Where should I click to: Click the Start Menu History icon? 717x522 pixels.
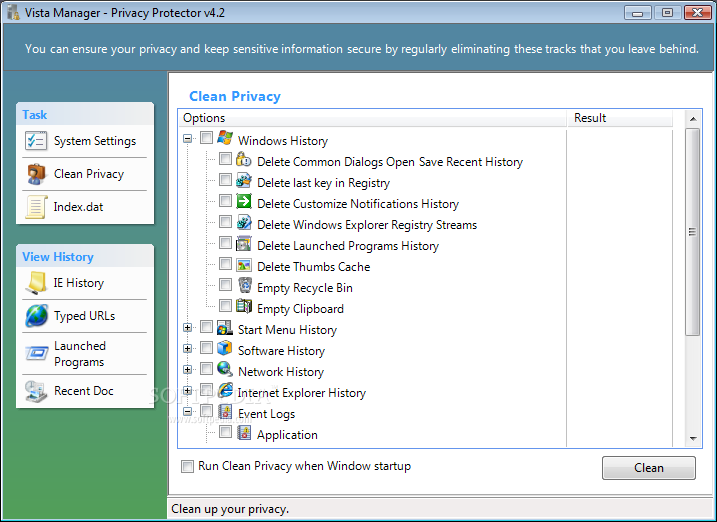(x=225, y=327)
